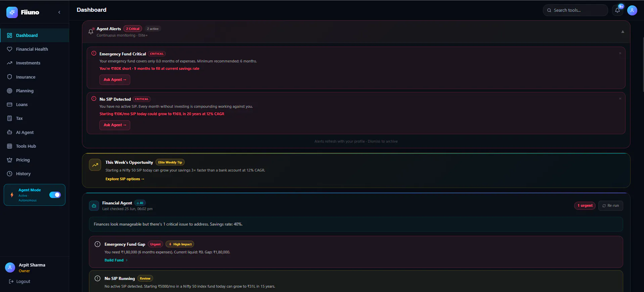This screenshot has height=292, width=644.
Task: Click the History clock icon
Action: coord(9,174)
